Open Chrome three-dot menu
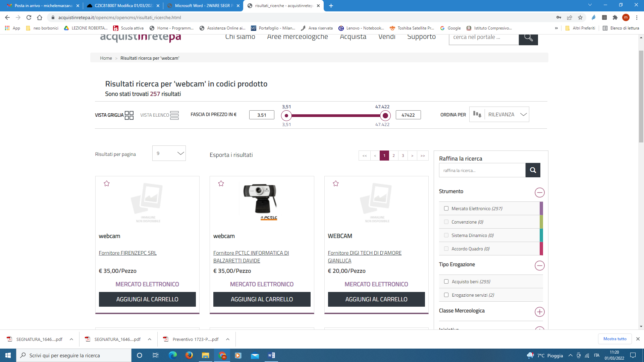Viewport: 644px width, 362px height. coord(637,17)
